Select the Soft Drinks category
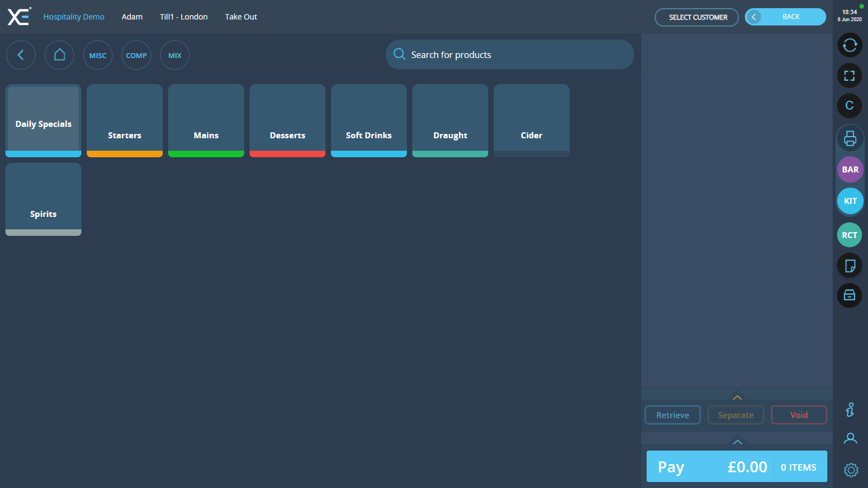The image size is (868, 488). [x=369, y=120]
